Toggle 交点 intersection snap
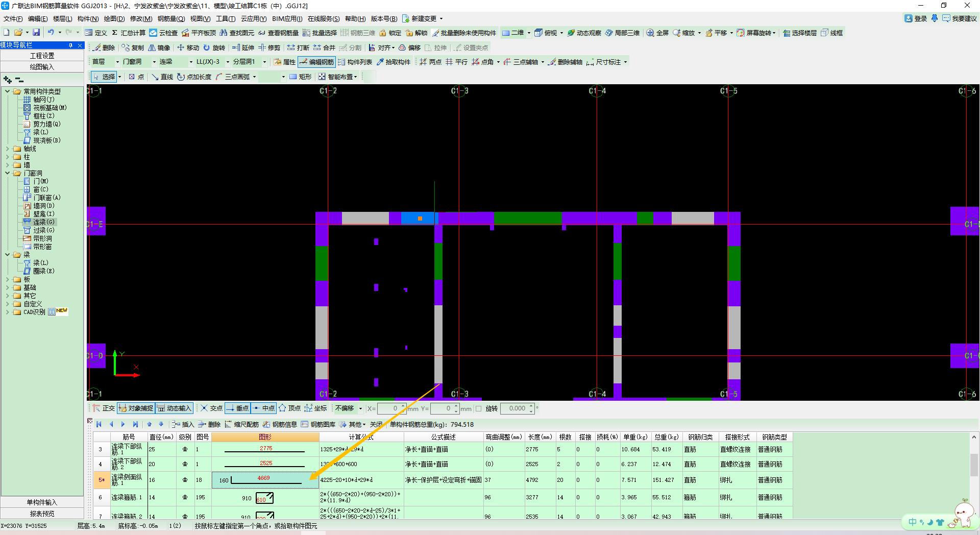The width and height of the screenshot is (980, 535). pyautogui.click(x=212, y=408)
